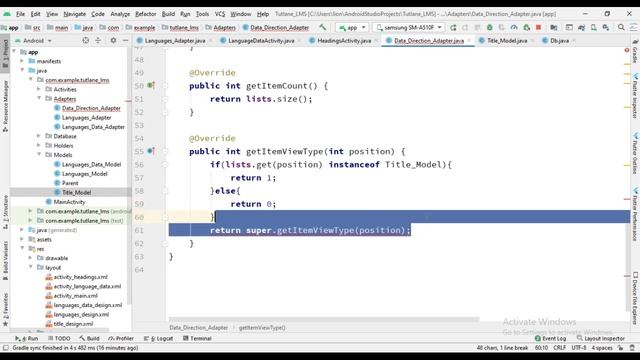Viewport: 640px width, 360px height.
Task: Open the Layout Inspector tool window
Action: tap(601, 338)
